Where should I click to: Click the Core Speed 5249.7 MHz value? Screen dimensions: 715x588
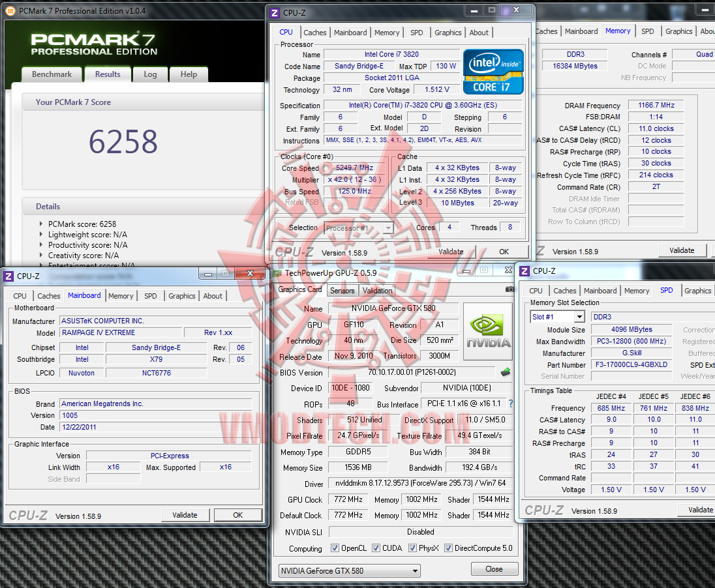pyautogui.click(x=354, y=168)
